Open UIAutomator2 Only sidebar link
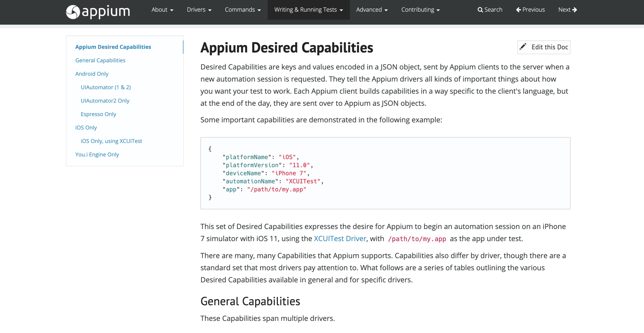 click(105, 101)
